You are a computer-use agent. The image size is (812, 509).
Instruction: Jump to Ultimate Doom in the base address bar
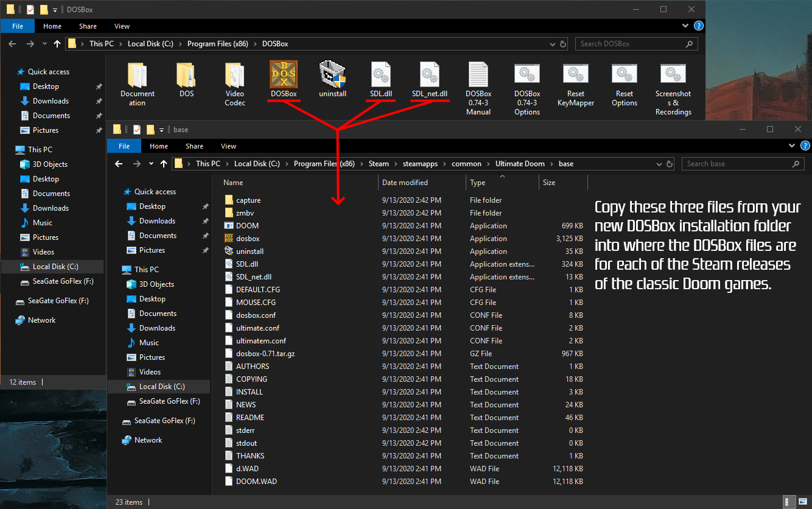tap(520, 164)
